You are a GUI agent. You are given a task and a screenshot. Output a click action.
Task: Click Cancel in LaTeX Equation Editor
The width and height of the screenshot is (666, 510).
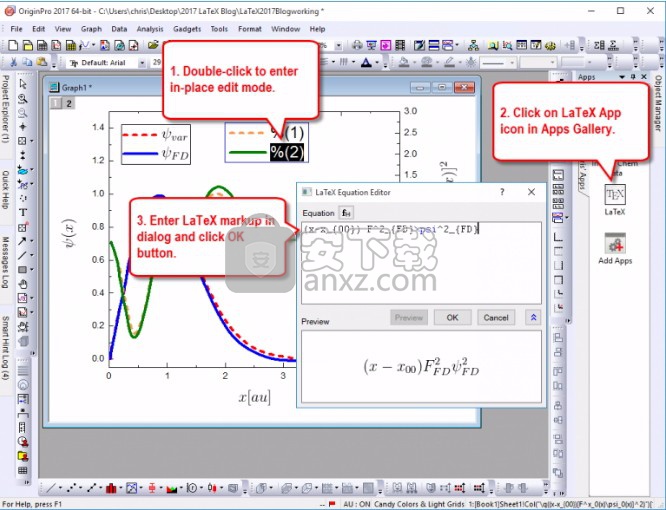pos(496,317)
